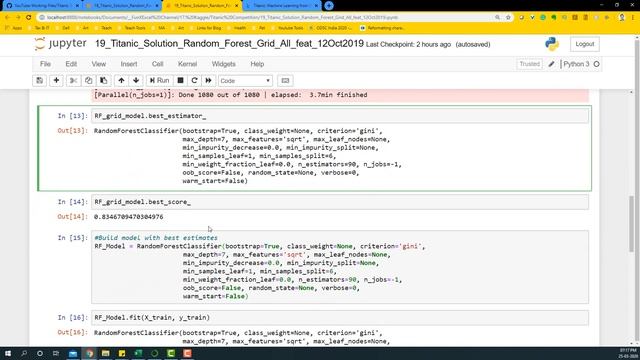Reload the page with the browser refresh icon
This screenshot has height=360, width=640.
pos(28,18)
